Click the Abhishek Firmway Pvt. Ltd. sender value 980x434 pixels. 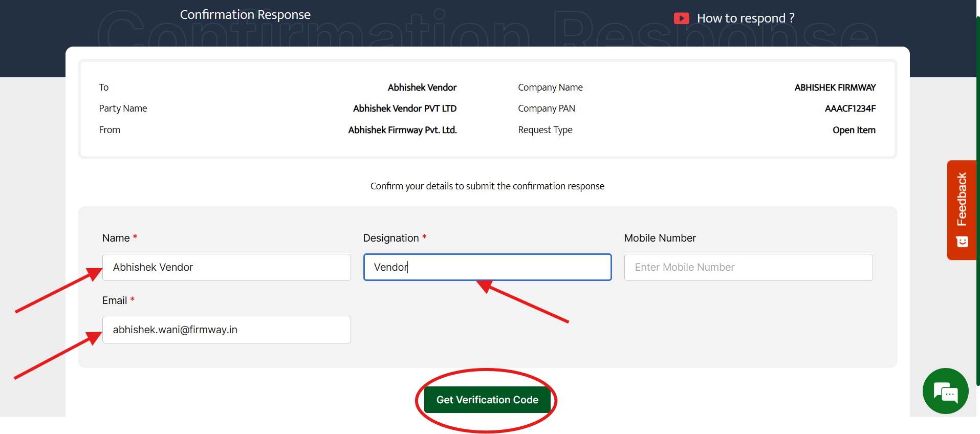pyautogui.click(x=402, y=130)
